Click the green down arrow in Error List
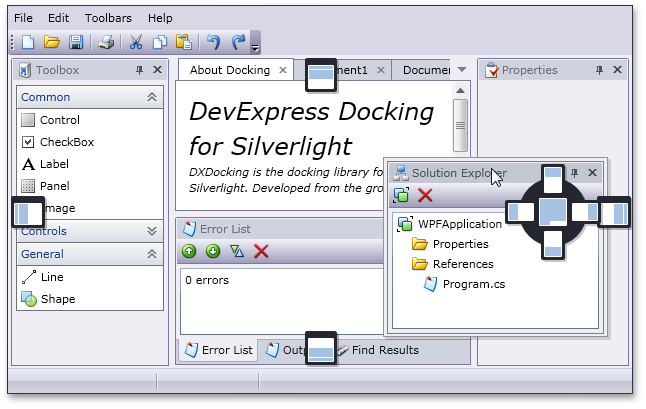 coord(213,251)
